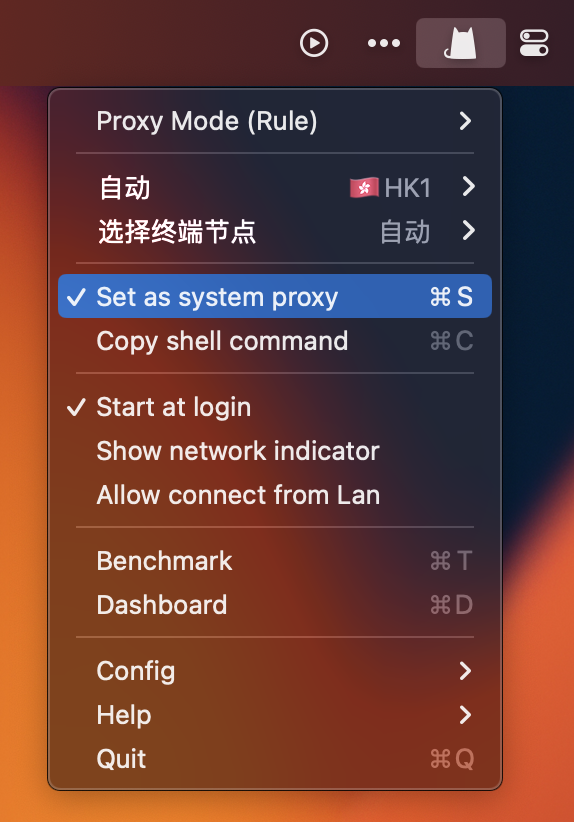Screen dimensions: 574x822
Task: Quit the ClashX application
Action: [x=275, y=759]
